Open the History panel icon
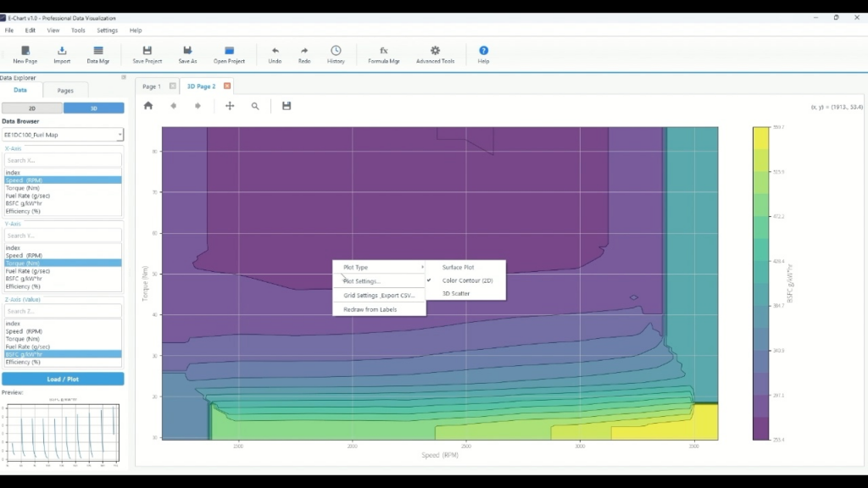Image resolution: width=868 pixels, height=488 pixels. pos(336,51)
